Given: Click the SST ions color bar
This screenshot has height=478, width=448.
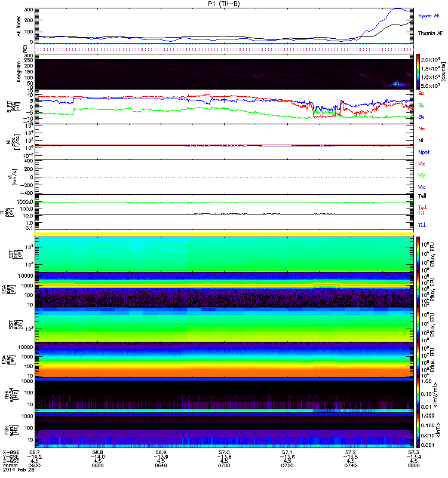Looking at the screenshot, I should pyautogui.click(x=418, y=255).
